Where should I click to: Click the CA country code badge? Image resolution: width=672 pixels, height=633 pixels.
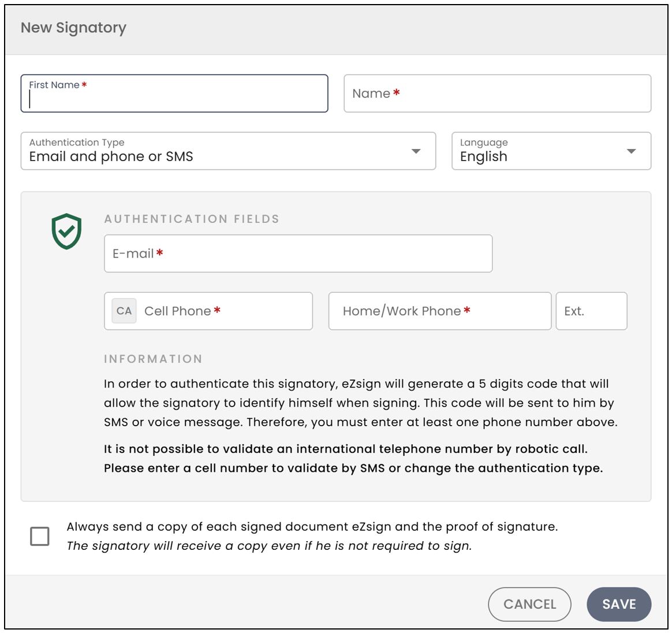[x=124, y=311]
